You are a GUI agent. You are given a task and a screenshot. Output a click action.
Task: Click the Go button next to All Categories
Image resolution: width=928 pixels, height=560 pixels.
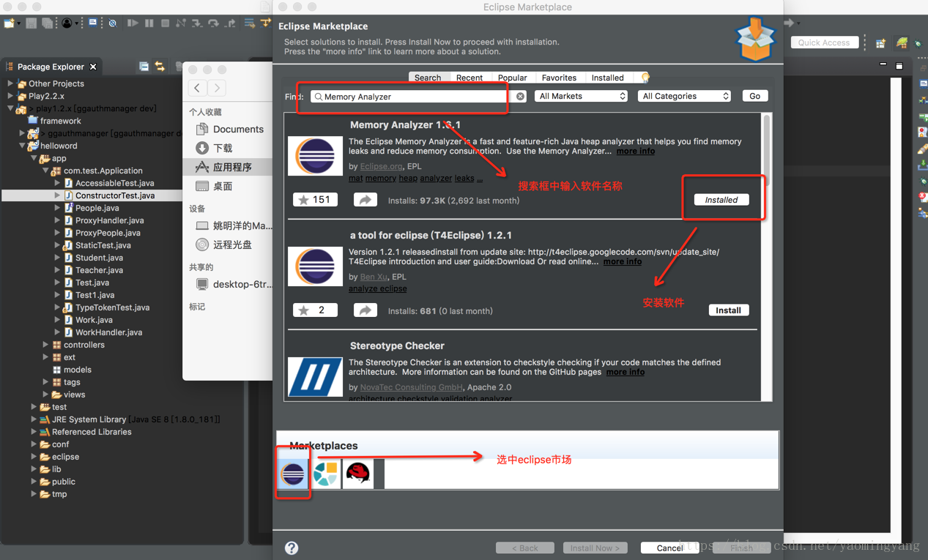pos(754,95)
